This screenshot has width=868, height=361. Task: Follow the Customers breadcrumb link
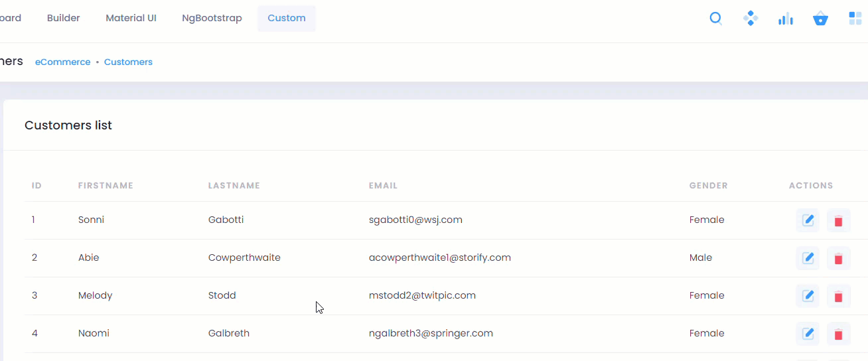pos(128,62)
